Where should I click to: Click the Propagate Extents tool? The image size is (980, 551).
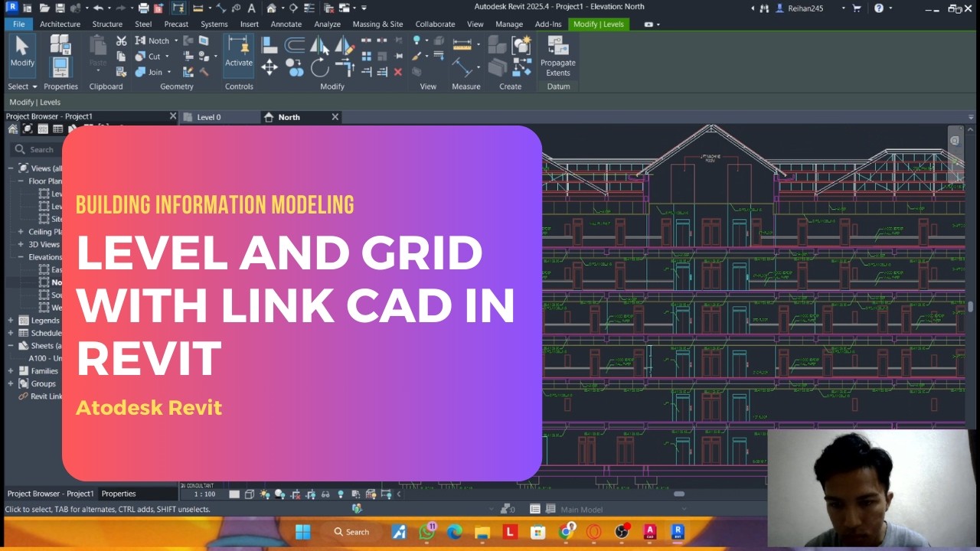pyautogui.click(x=558, y=55)
